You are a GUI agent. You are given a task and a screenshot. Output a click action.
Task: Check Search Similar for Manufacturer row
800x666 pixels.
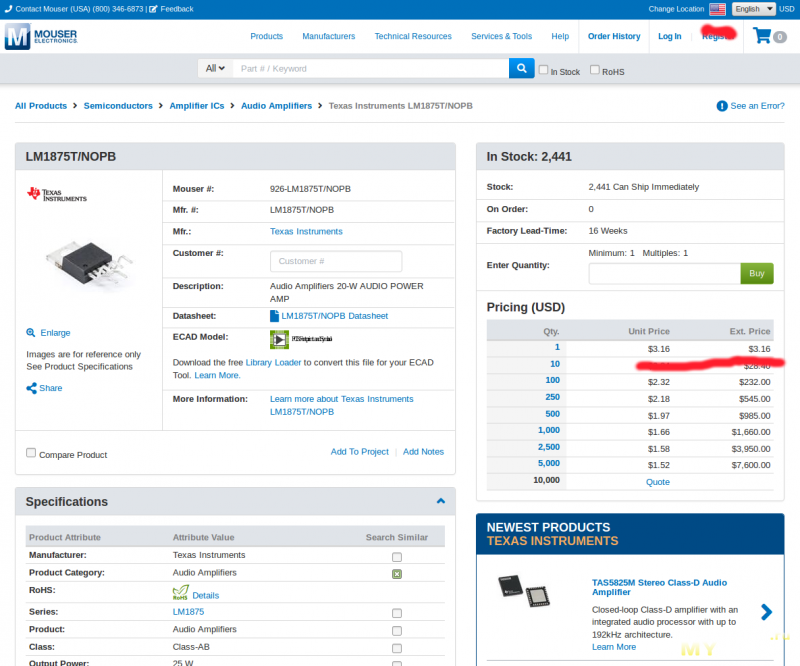[397, 557]
